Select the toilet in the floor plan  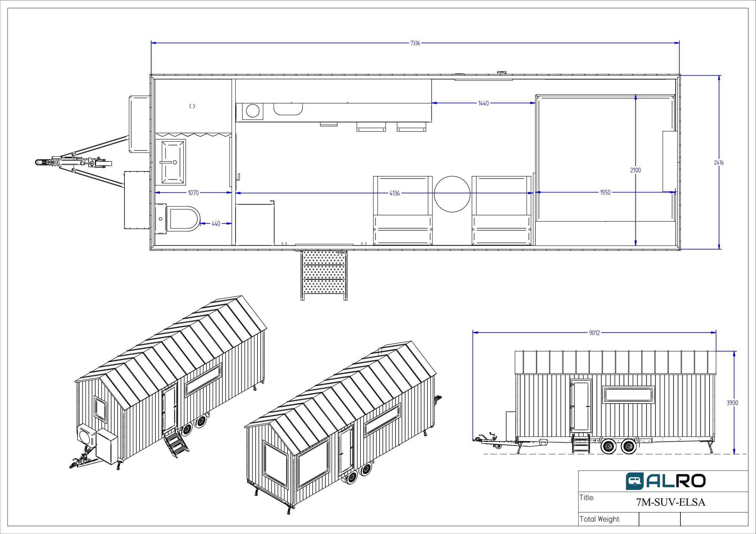[178, 219]
